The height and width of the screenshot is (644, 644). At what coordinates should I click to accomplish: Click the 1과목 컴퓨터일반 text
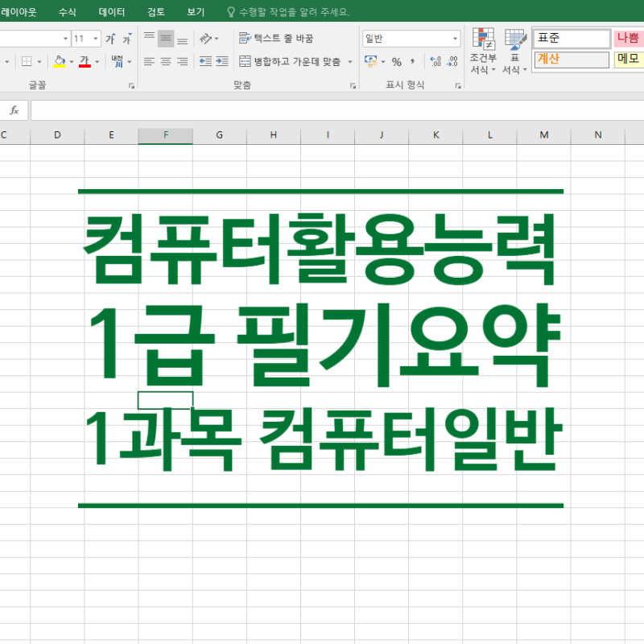tap(324, 440)
